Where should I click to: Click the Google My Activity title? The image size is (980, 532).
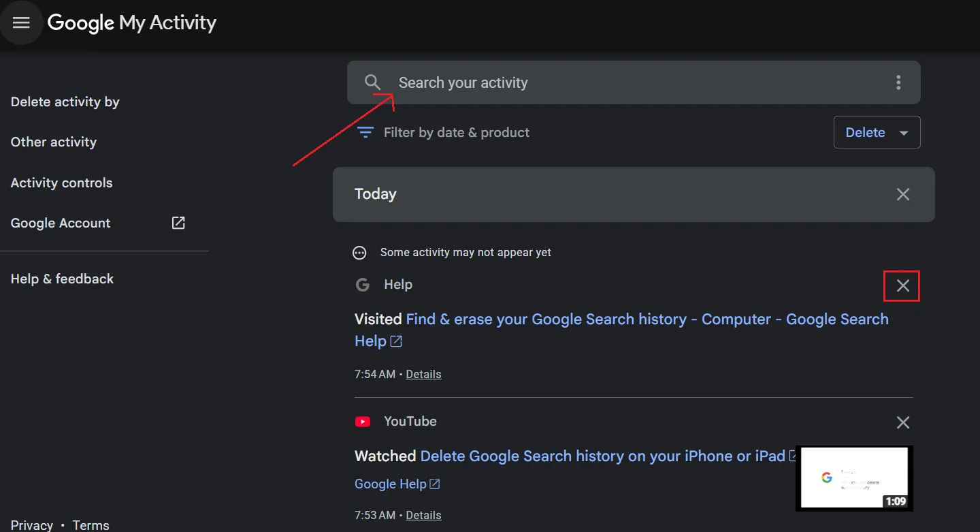(132, 22)
